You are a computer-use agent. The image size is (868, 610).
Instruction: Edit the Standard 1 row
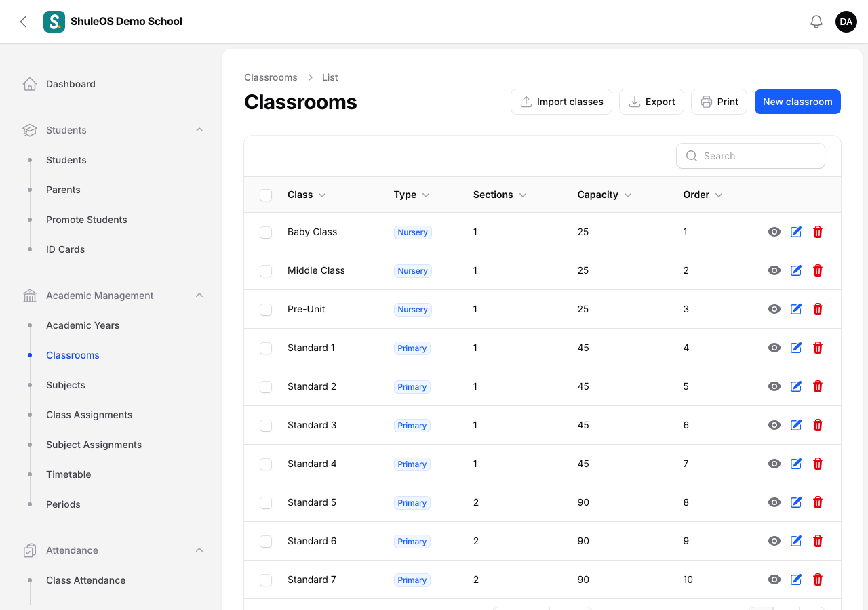click(x=796, y=348)
